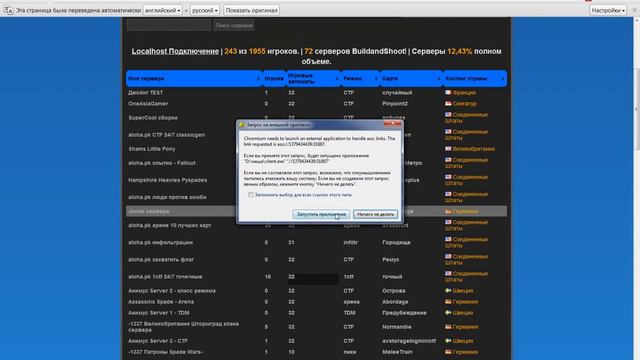Click the Swedish flag in Server 2 row
The image size is (640, 360).
coord(448,291)
